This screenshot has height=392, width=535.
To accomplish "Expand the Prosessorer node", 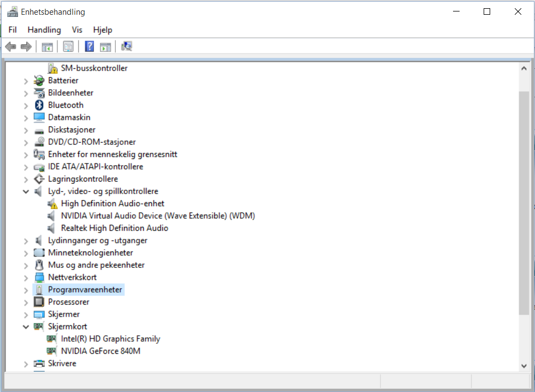I will pos(26,302).
